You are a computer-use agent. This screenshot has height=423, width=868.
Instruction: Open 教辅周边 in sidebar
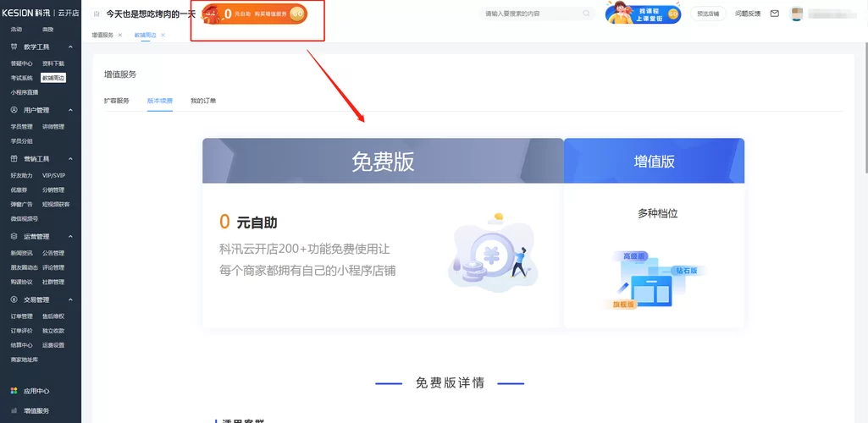(x=53, y=78)
